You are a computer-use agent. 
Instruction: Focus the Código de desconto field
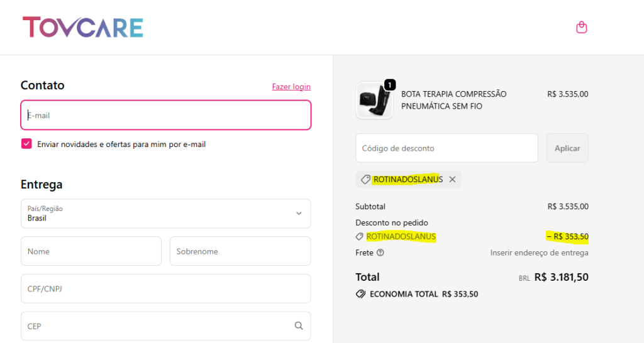pyautogui.click(x=447, y=148)
